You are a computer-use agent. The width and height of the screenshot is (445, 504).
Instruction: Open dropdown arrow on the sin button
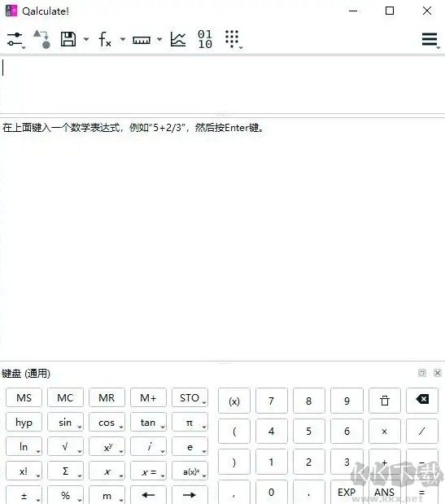point(79,427)
